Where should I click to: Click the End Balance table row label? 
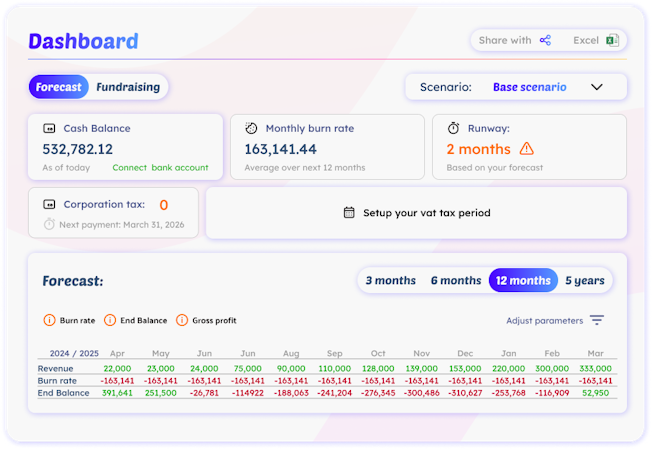64,393
